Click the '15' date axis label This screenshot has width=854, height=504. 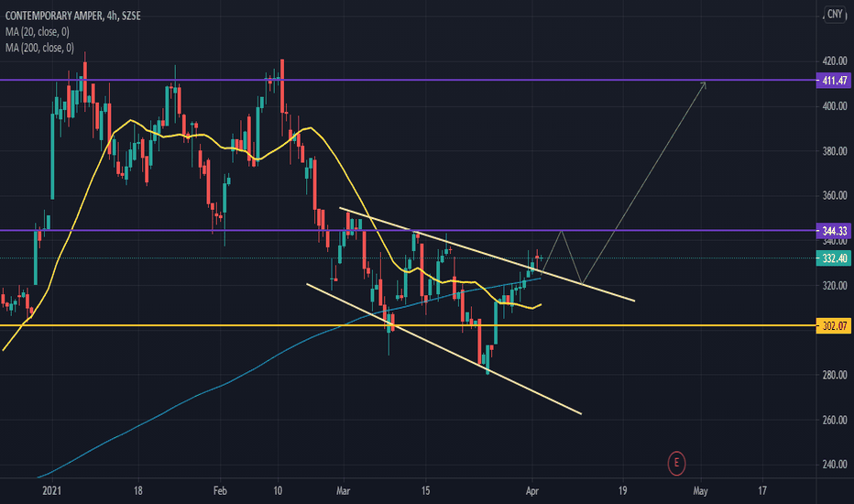coord(425,491)
